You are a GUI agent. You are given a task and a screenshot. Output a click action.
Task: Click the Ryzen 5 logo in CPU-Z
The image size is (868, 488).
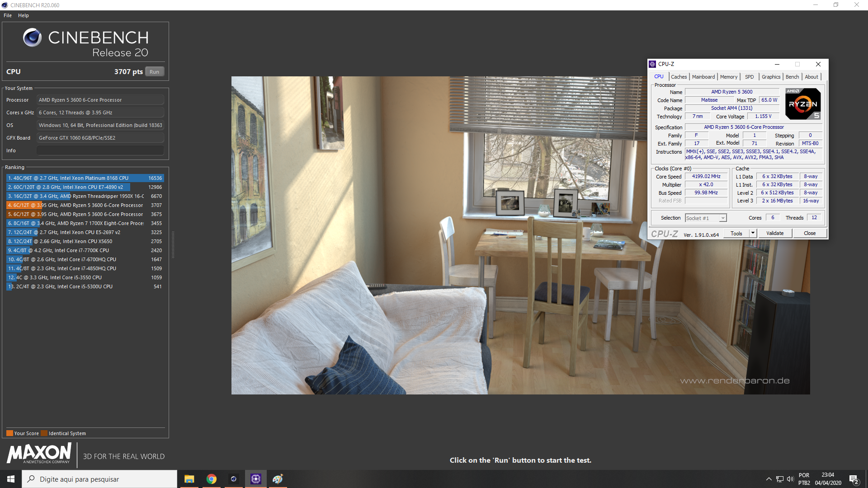click(803, 104)
